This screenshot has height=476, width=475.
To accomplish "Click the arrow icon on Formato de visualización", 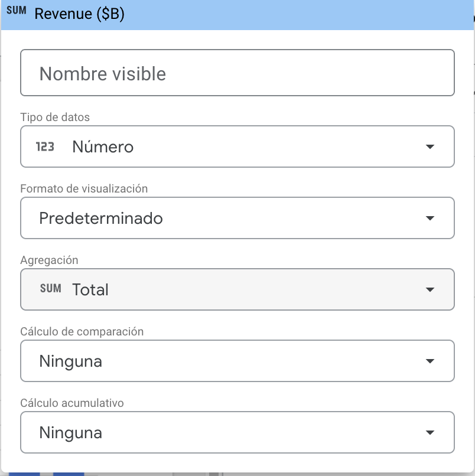I will tap(430, 219).
